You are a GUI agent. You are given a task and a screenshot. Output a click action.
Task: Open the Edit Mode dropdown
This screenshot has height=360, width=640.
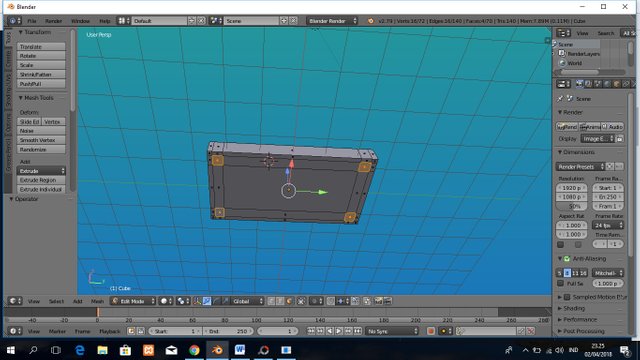(133, 301)
